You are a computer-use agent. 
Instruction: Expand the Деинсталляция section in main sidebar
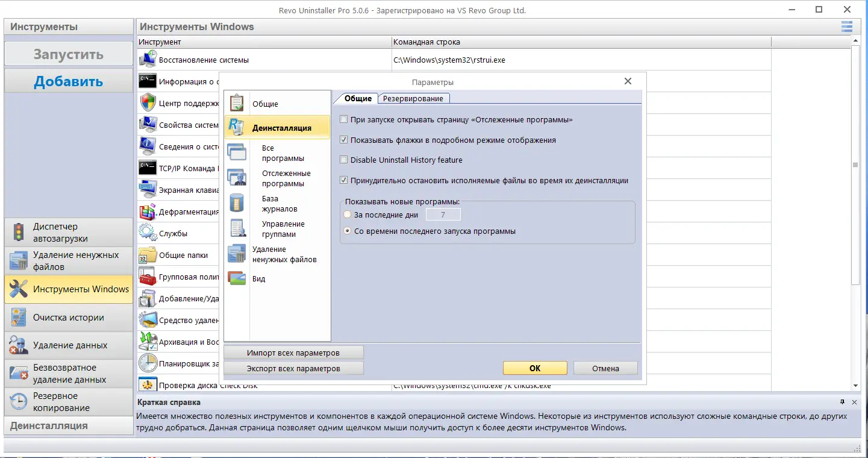click(69, 425)
